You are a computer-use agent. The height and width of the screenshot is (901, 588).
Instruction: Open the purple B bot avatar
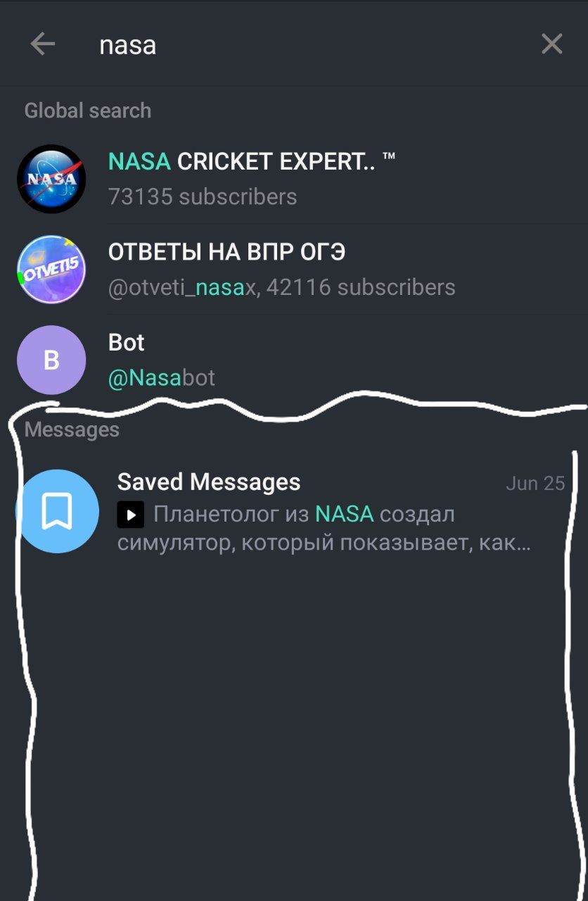coord(51,360)
